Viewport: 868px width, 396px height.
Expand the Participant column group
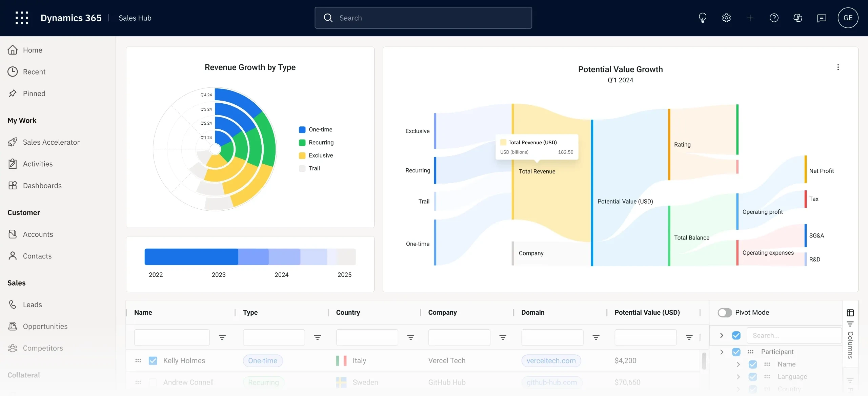pyautogui.click(x=722, y=352)
